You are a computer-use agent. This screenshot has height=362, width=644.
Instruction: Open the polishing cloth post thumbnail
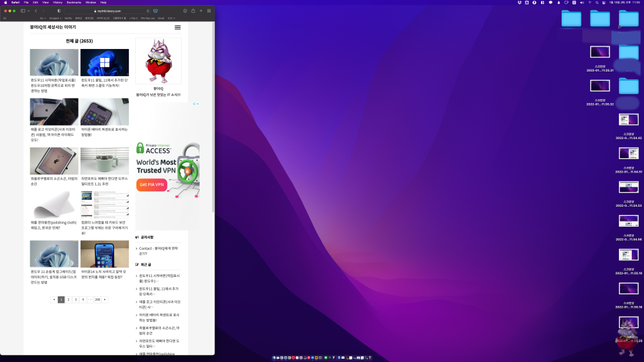coord(54,205)
